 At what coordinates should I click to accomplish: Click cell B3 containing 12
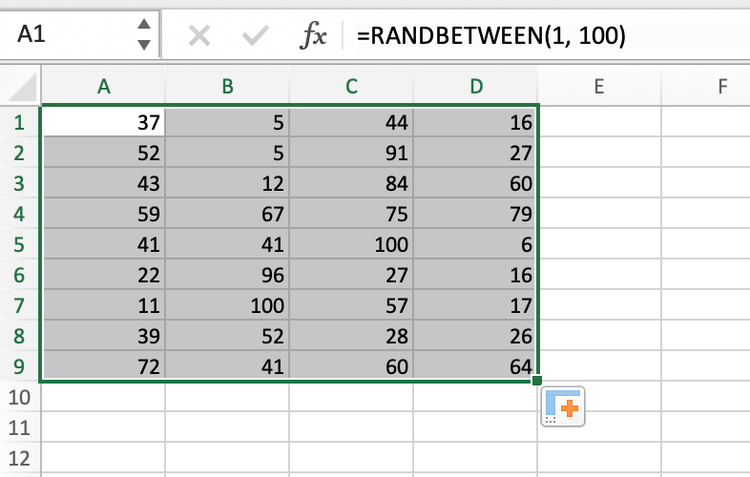point(227,183)
